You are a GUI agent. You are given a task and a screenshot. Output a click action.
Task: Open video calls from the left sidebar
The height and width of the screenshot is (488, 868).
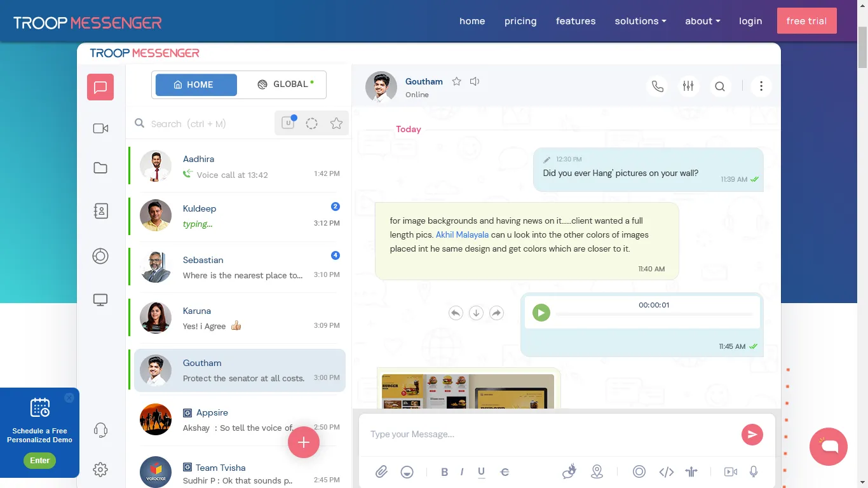tap(100, 128)
